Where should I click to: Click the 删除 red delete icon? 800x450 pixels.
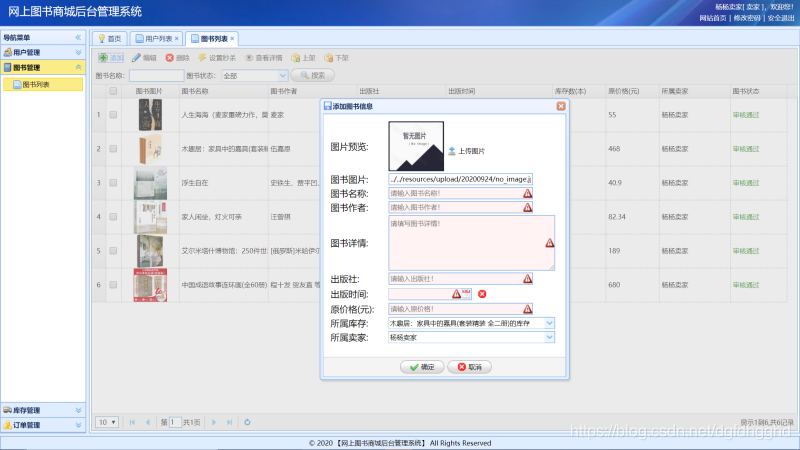(169, 58)
